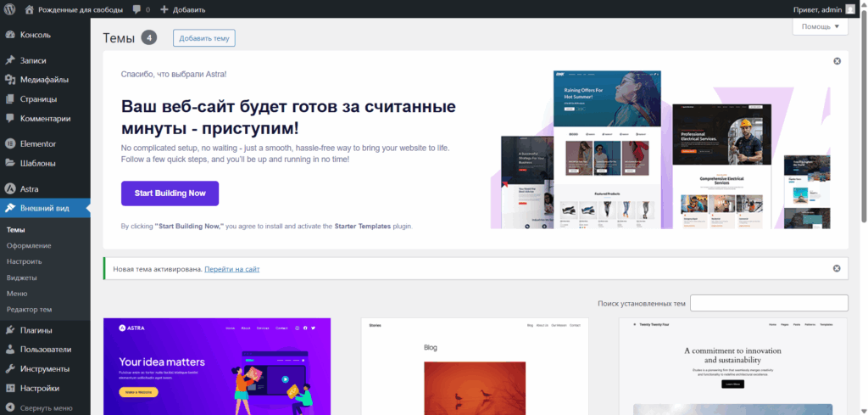The width and height of the screenshot is (868, 415).
Task: Focus the installed themes search field
Action: (x=768, y=303)
